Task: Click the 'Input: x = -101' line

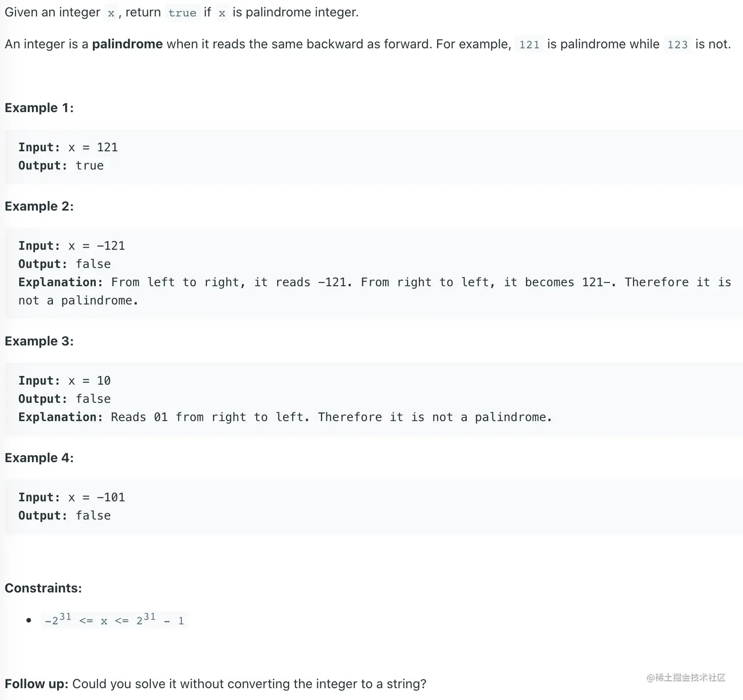Action: pos(72,497)
